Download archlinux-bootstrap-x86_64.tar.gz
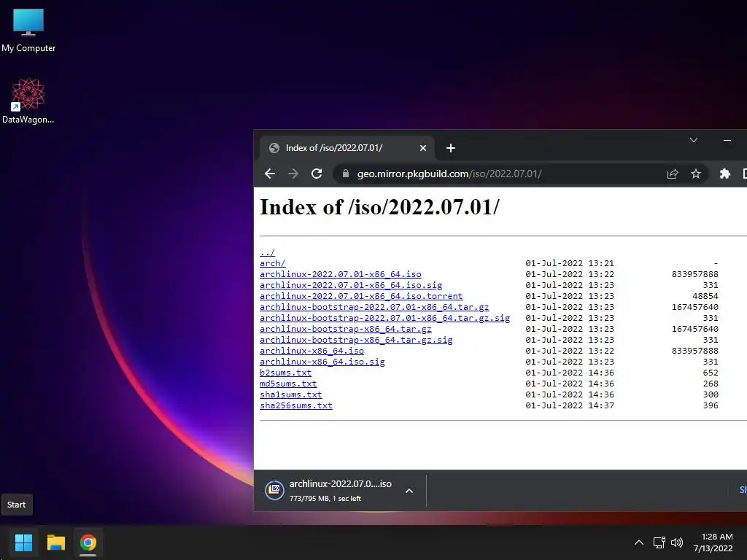747x560 pixels. (345, 329)
